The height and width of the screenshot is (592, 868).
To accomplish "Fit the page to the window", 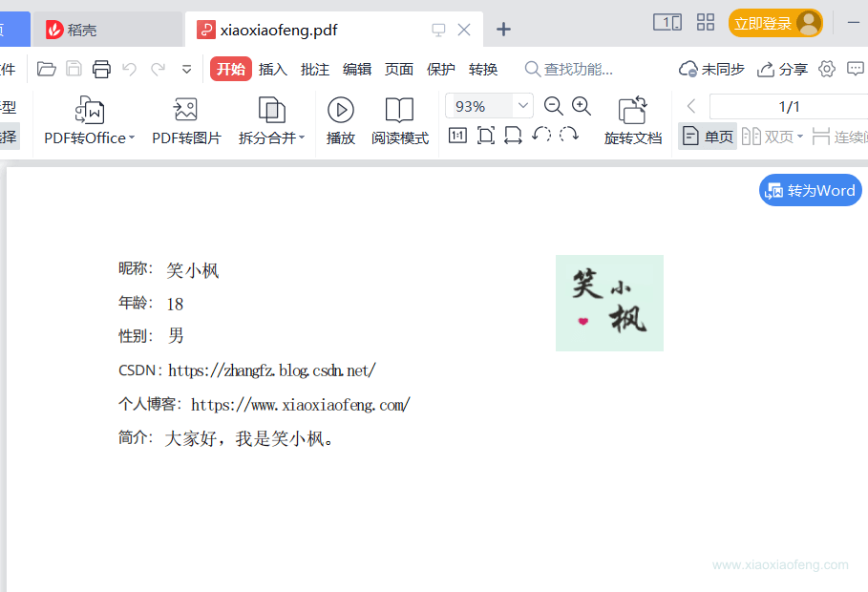I will pos(485,136).
